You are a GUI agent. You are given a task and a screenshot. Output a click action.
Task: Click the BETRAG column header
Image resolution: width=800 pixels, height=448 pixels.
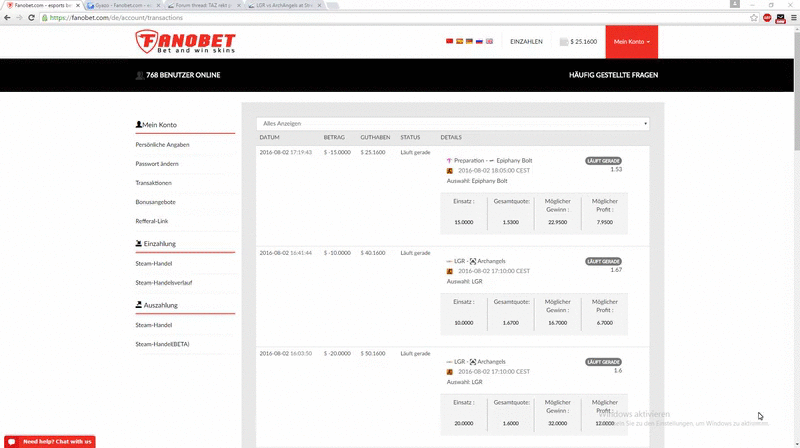tap(334, 138)
